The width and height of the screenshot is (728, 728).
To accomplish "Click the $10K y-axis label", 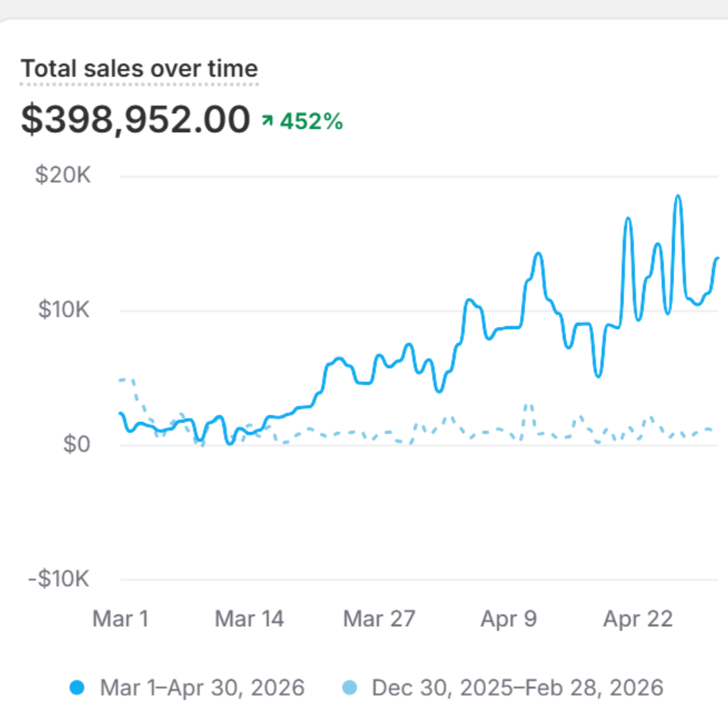I will tap(63, 309).
